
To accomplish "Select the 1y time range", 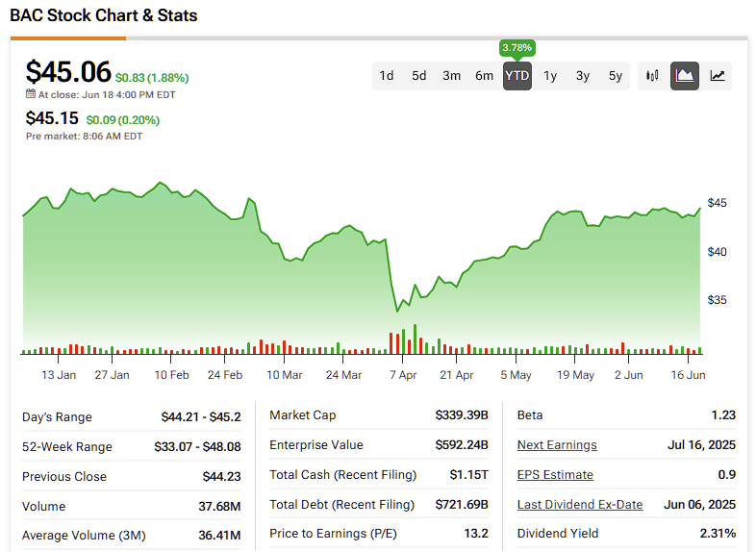I will point(550,76).
